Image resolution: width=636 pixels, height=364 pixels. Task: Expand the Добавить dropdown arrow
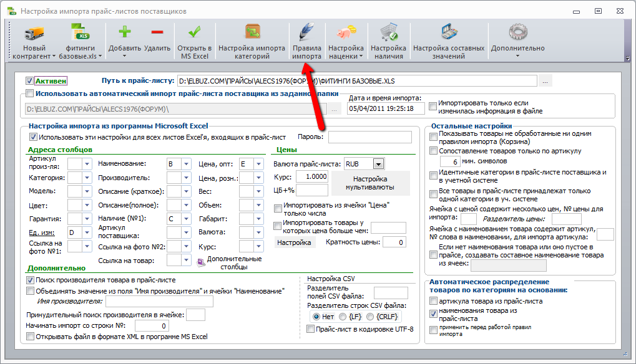(125, 56)
